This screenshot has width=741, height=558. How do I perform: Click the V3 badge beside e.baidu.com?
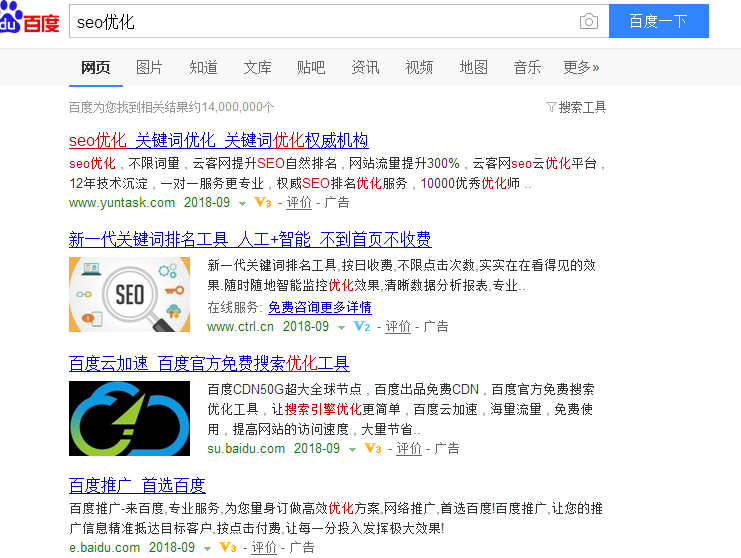(228, 548)
